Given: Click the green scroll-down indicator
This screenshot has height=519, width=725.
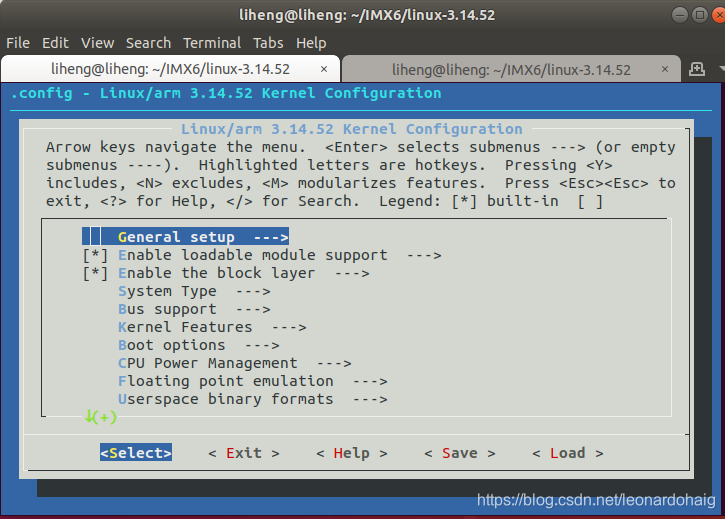Looking at the screenshot, I should [100, 417].
